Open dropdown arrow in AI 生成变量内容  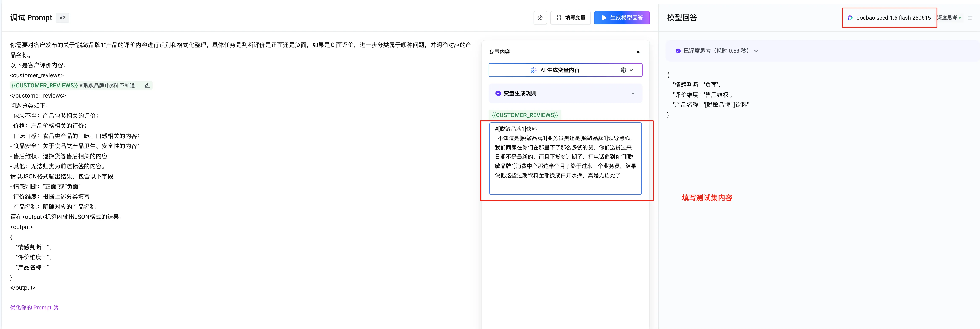point(632,70)
